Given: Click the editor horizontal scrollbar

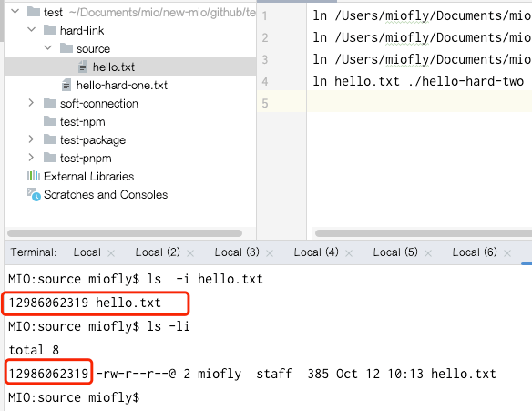Looking at the screenshot, I should (x=424, y=233).
